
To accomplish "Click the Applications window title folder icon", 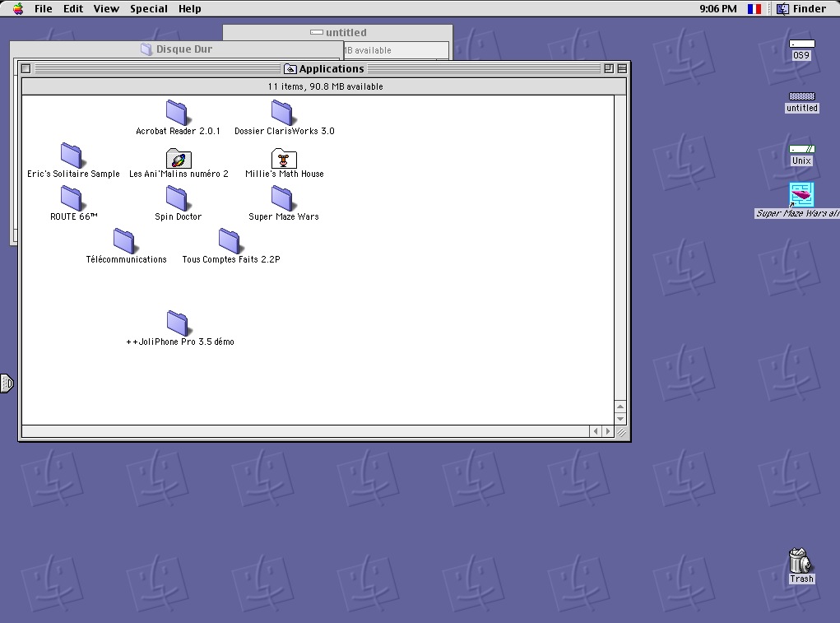I will click(290, 68).
